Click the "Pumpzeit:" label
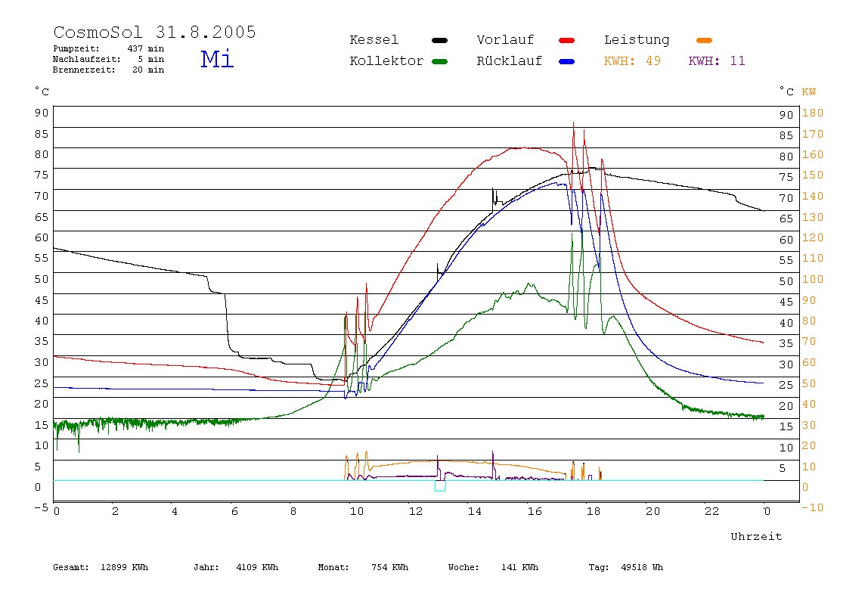Viewport: 868px width, 614px height. point(76,48)
